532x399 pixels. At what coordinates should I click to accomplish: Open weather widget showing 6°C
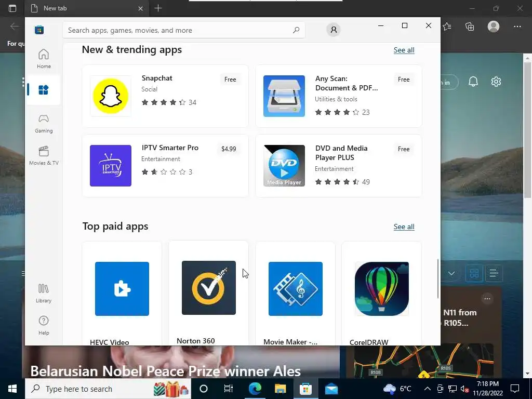397,389
